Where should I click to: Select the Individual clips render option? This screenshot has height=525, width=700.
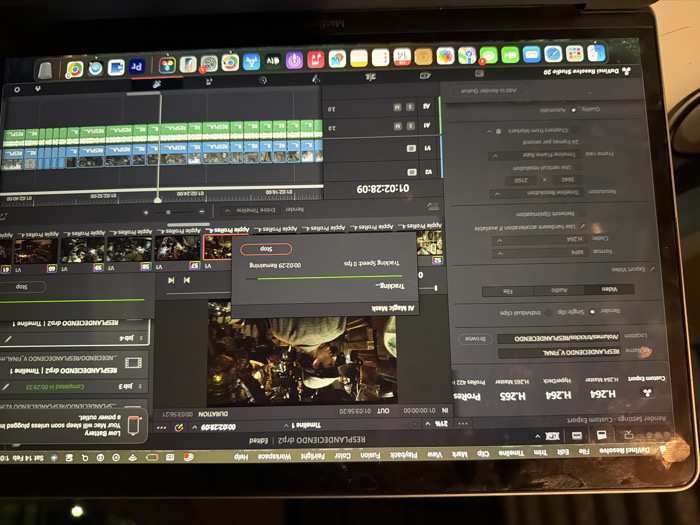[549, 312]
